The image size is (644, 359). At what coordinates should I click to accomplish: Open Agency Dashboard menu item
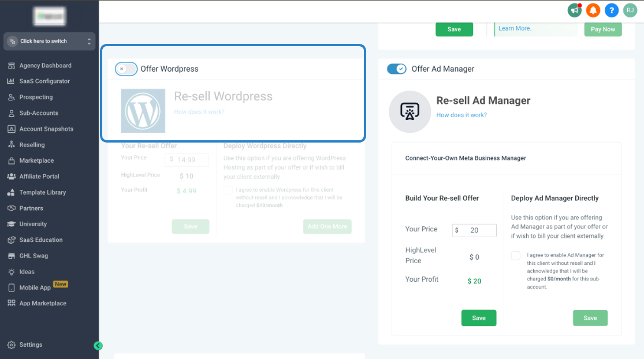(x=45, y=66)
